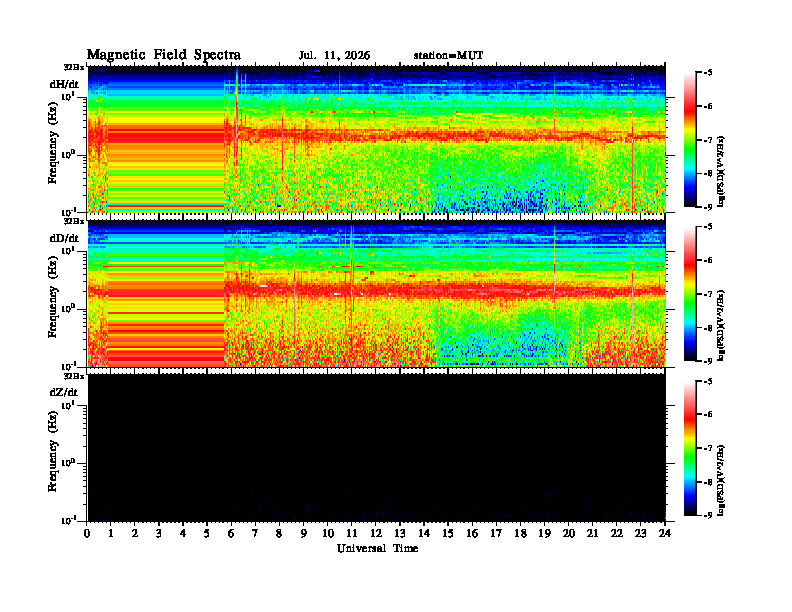Click hour 8 on the time axis
This screenshot has height=612, width=792.
pos(279,533)
